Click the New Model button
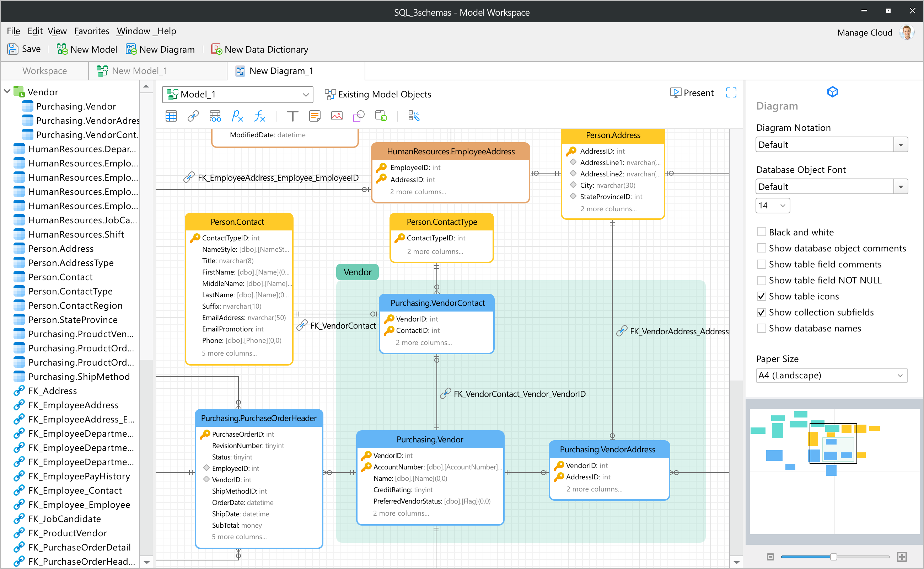The height and width of the screenshot is (569, 924). click(87, 49)
